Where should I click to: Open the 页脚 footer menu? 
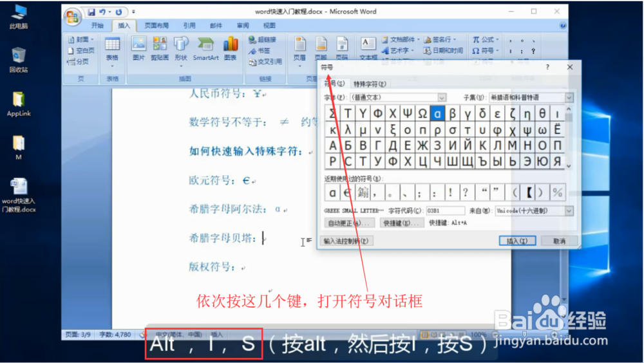(x=321, y=48)
